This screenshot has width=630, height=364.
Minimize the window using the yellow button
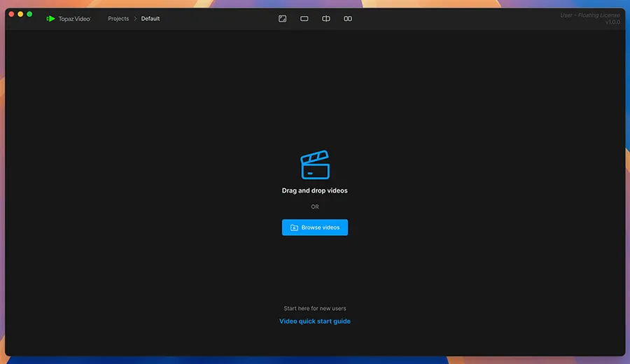[20, 14]
